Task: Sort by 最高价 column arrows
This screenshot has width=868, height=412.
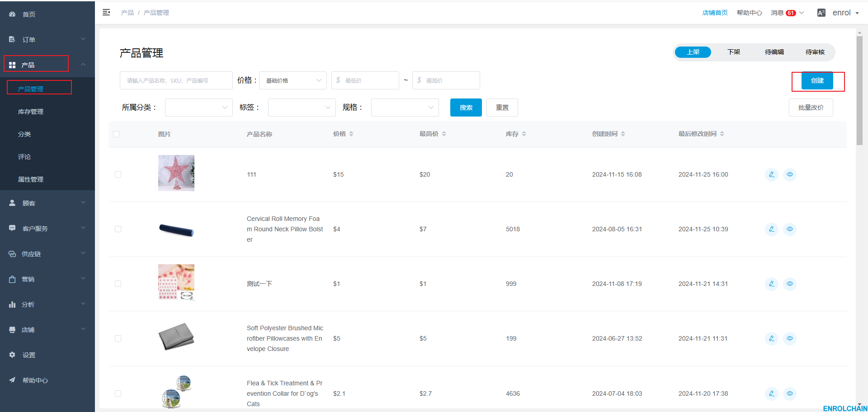Action: pyautogui.click(x=444, y=134)
